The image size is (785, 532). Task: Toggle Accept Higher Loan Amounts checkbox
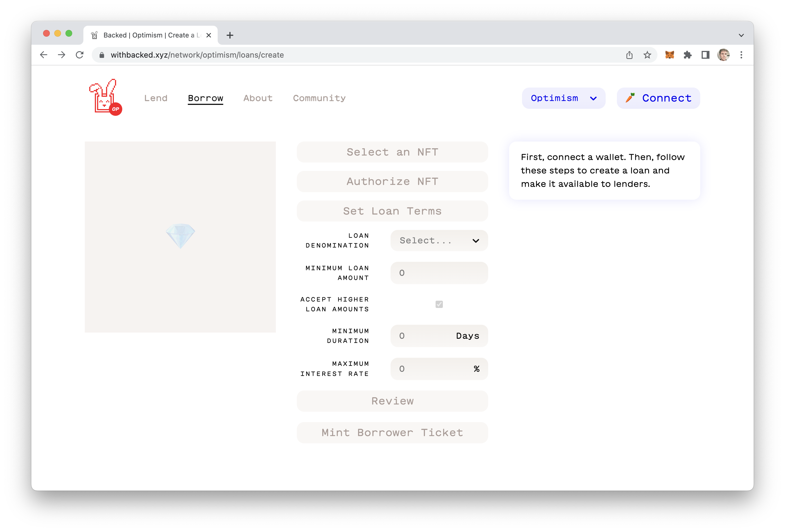click(x=439, y=304)
